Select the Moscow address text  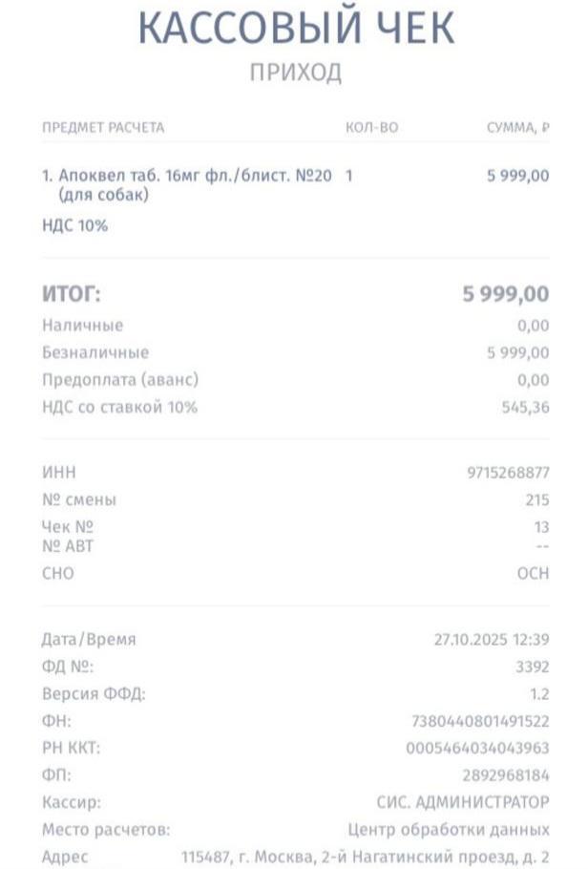[x=366, y=857]
